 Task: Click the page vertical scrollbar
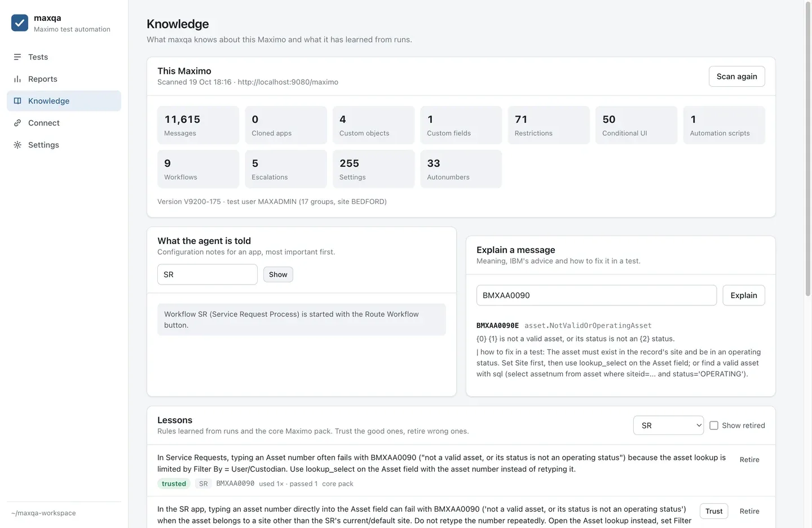coord(807,149)
